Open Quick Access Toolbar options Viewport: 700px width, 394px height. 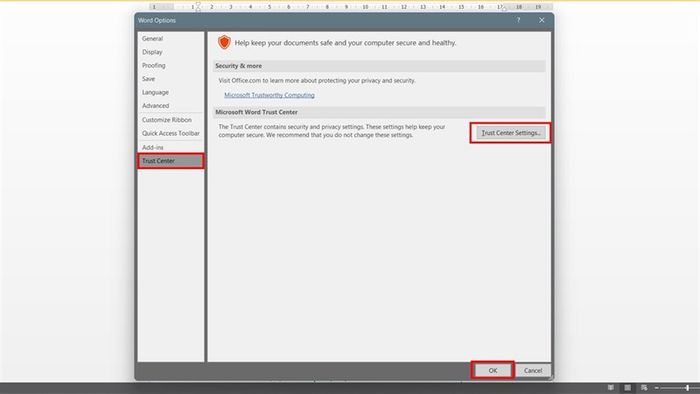171,133
